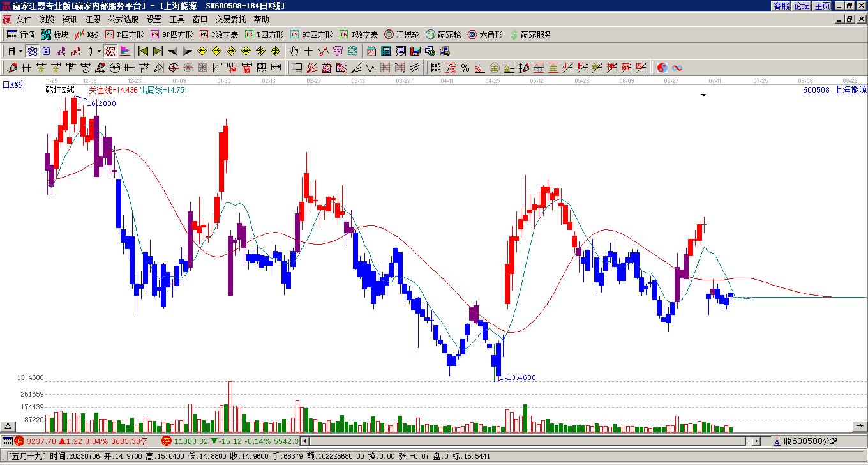Open the 9P四方形 tool
Viewport: 868px width, 465px height.
click(x=172, y=34)
